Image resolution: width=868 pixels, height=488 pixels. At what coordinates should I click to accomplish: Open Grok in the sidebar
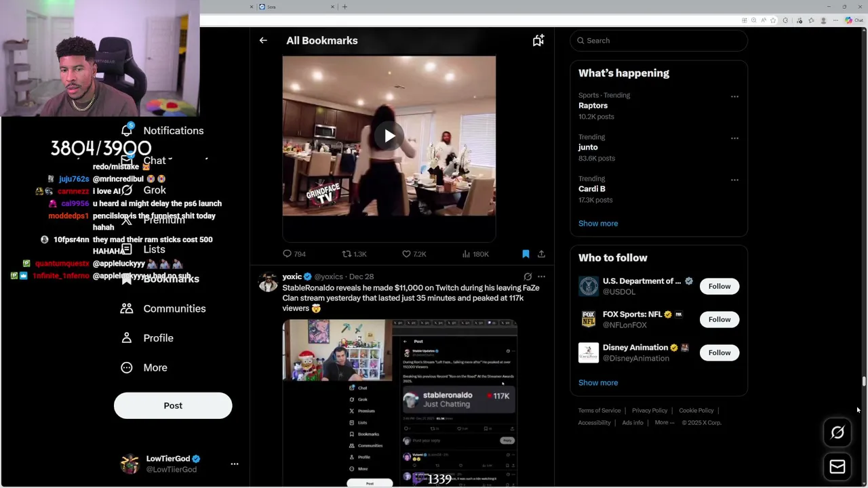point(144,190)
